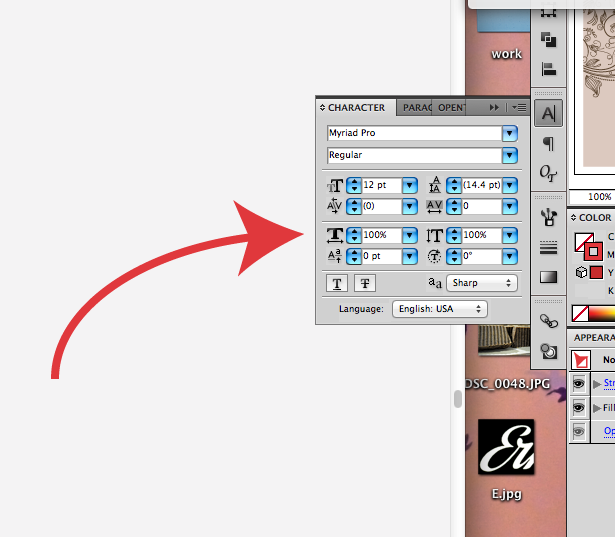Open the Character panel icon in dock

pos(548,113)
